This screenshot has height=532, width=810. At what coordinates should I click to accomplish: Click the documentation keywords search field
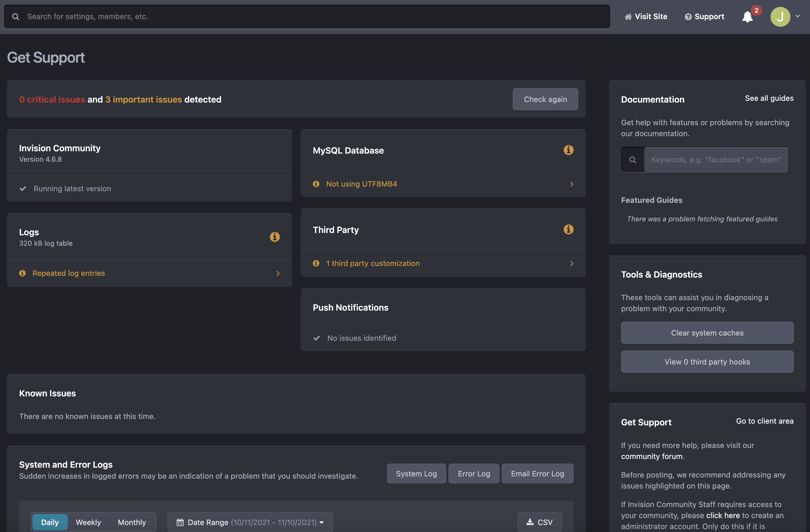(x=715, y=159)
